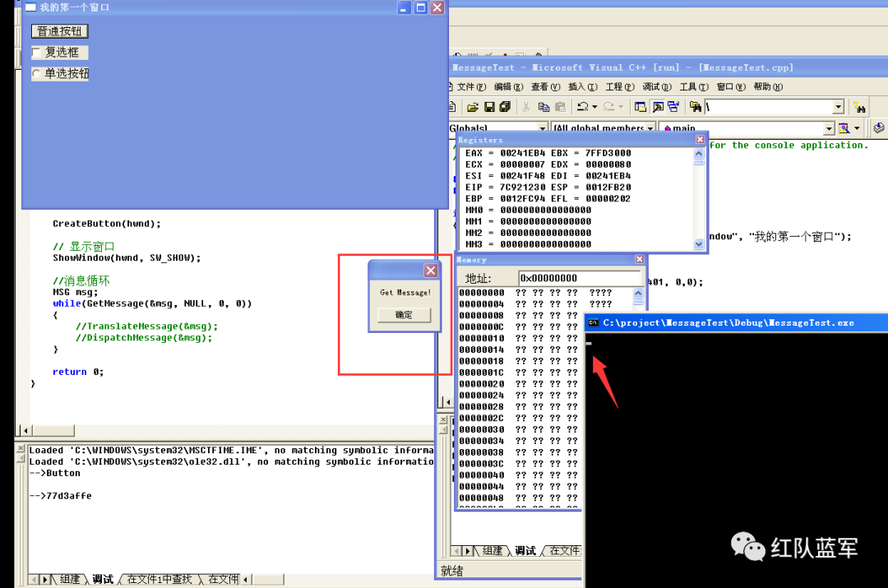Switch to 在文件1中查找 tab

pos(160,580)
